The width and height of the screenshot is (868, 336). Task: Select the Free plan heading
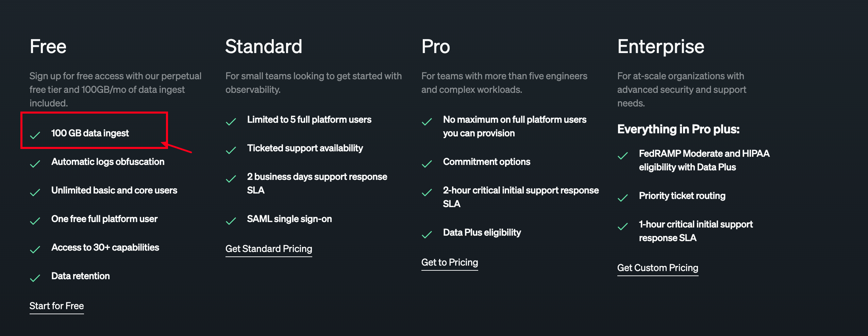coord(48,46)
